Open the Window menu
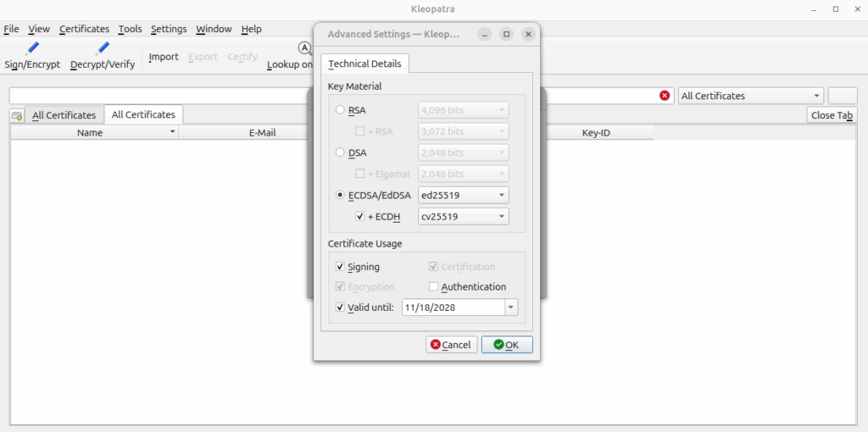The width and height of the screenshot is (868, 432). (214, 29)
